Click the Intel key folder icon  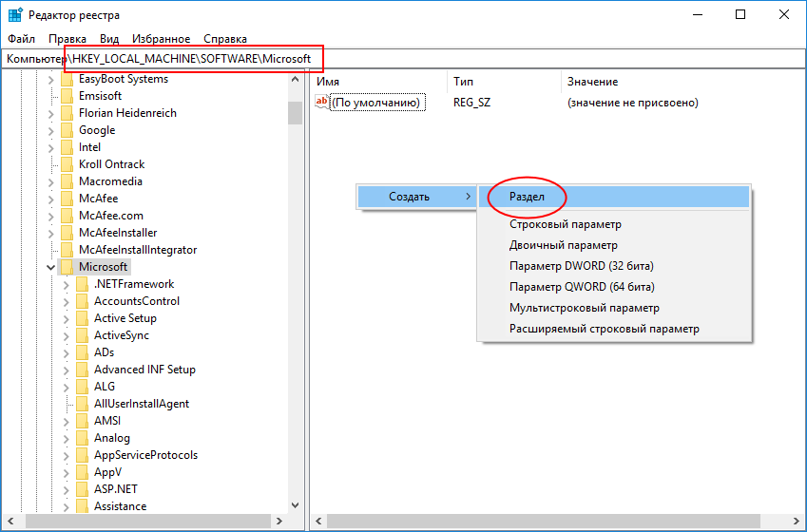tap(67, 147)
